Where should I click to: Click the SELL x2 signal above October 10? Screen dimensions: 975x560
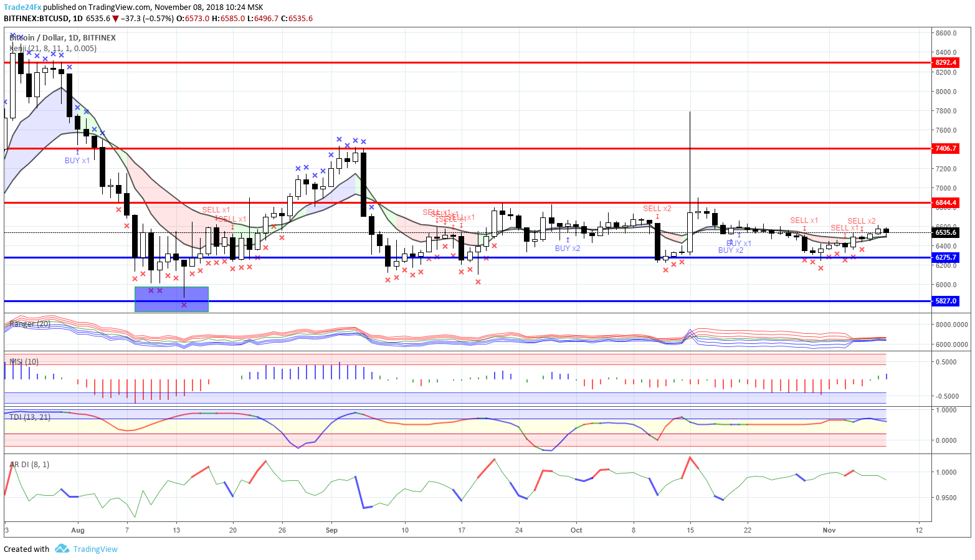[657, 209]
